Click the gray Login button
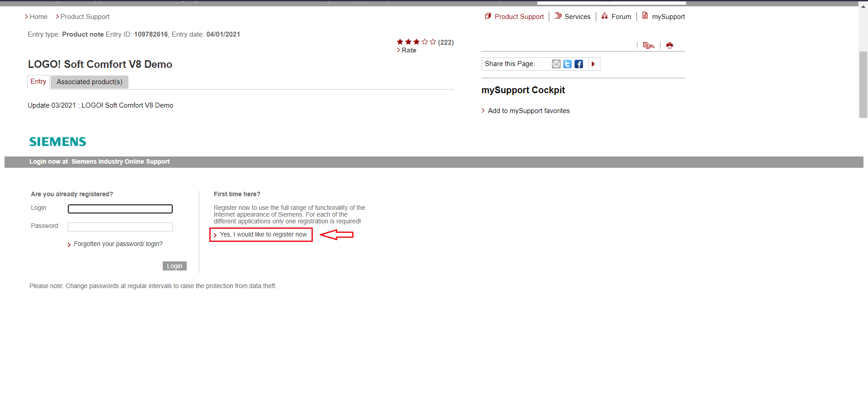 coord(175,266)
